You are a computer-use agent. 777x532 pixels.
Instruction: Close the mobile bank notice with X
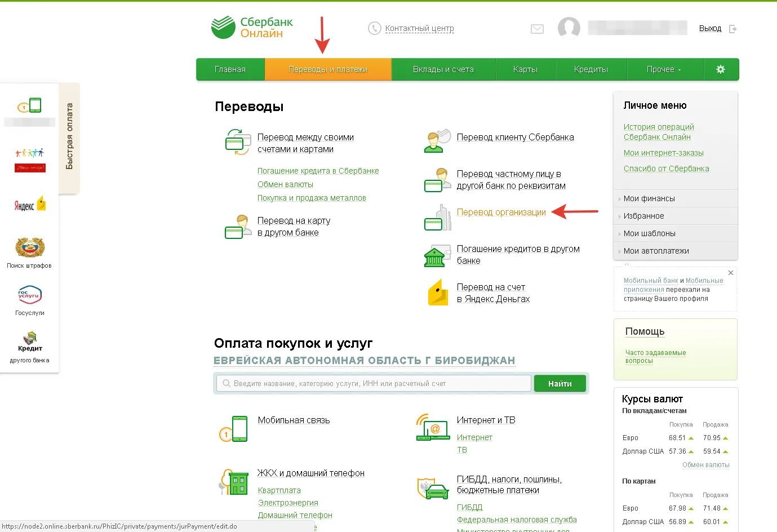coord(731,273)
